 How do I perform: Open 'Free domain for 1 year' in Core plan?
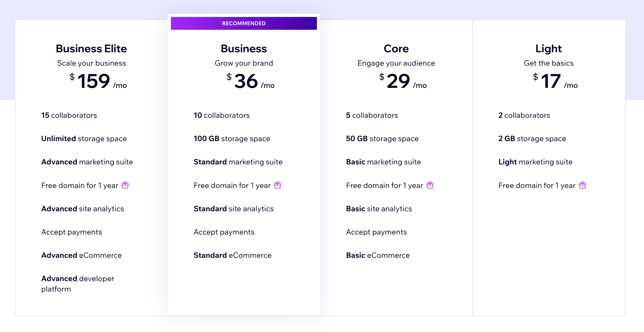384,185
